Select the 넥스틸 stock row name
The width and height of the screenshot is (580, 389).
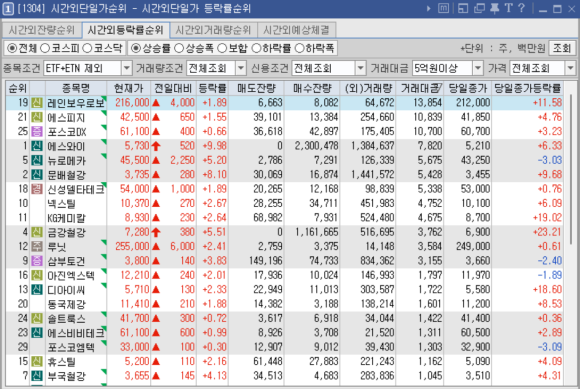click(61, 203)
